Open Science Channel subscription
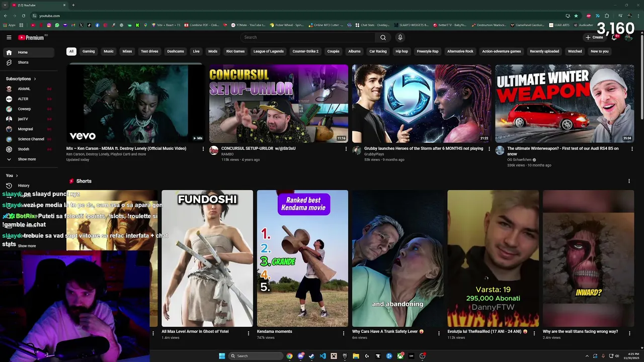Image resolution: width=644 pixels, height=362 pixels. [28, 139]
